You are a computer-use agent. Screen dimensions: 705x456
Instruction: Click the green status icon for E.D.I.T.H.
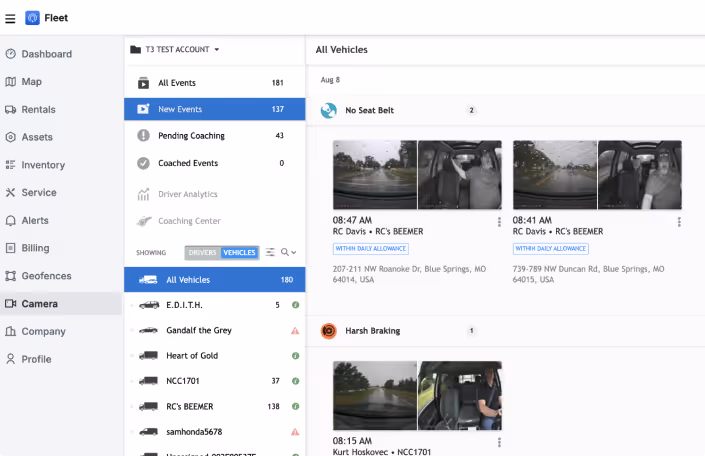coord(295,305)
